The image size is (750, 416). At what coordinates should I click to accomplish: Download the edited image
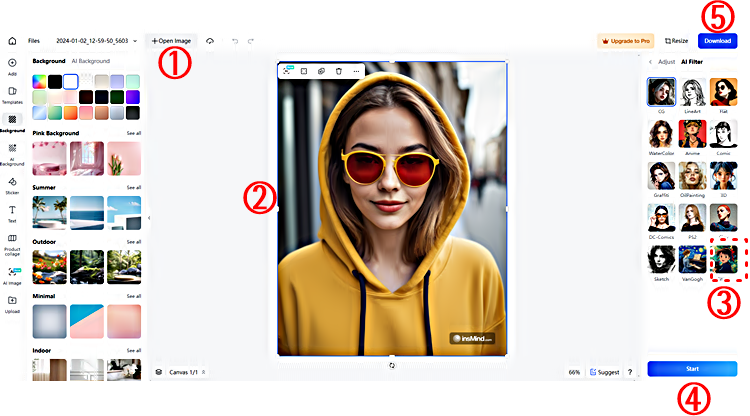click(717, 41)
